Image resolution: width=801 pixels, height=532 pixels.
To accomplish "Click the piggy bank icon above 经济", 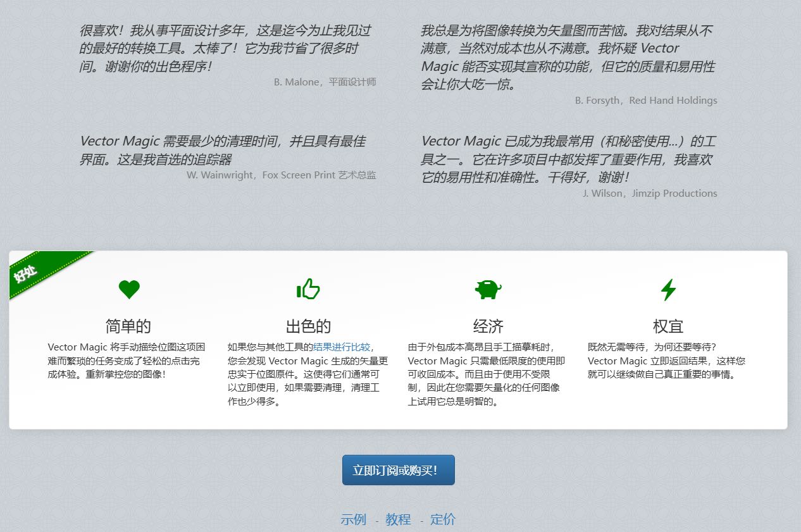I will click(488, 289).
